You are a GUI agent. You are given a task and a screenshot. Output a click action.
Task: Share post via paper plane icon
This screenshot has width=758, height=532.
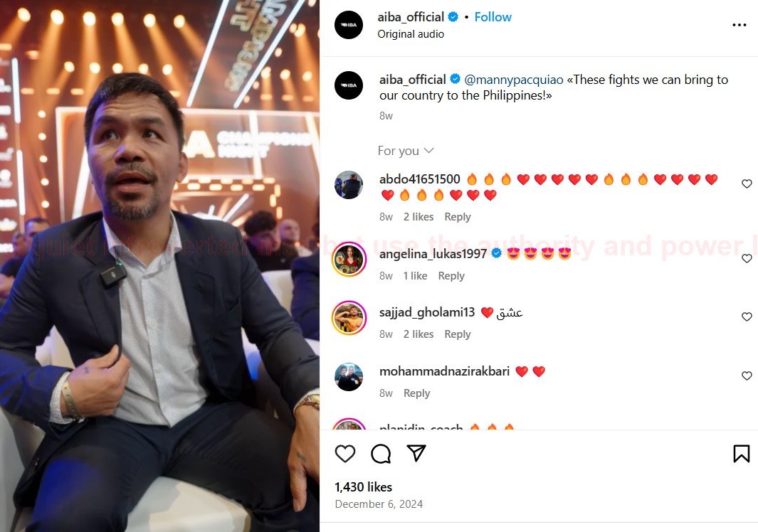416,453
